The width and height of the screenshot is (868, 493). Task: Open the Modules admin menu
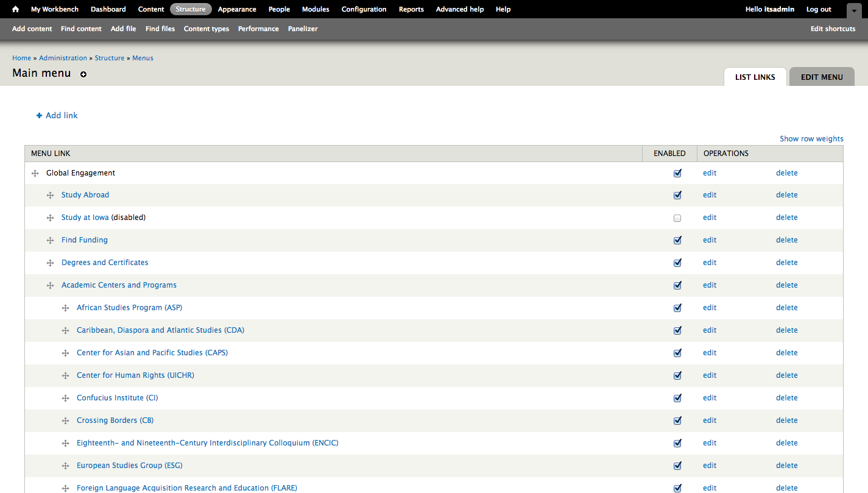[316, 9]
